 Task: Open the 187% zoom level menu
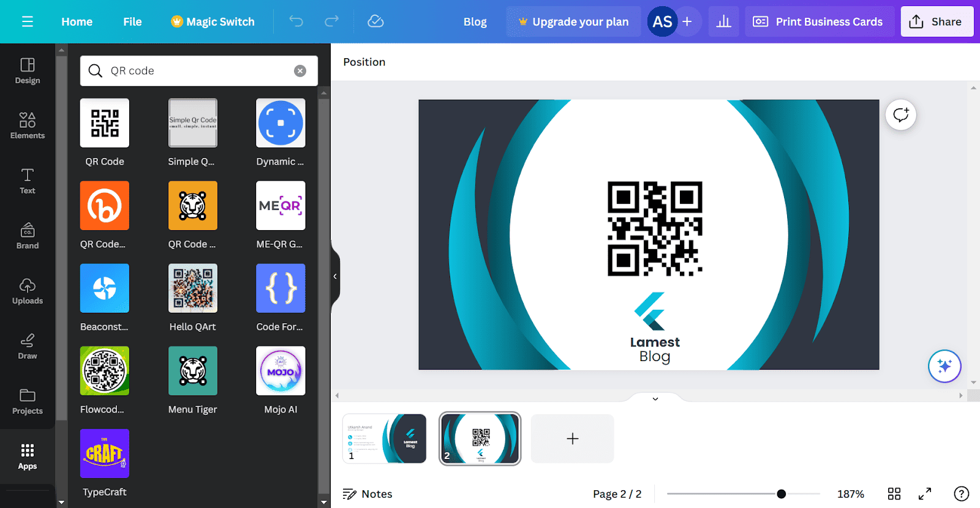(x=851, y=494)
